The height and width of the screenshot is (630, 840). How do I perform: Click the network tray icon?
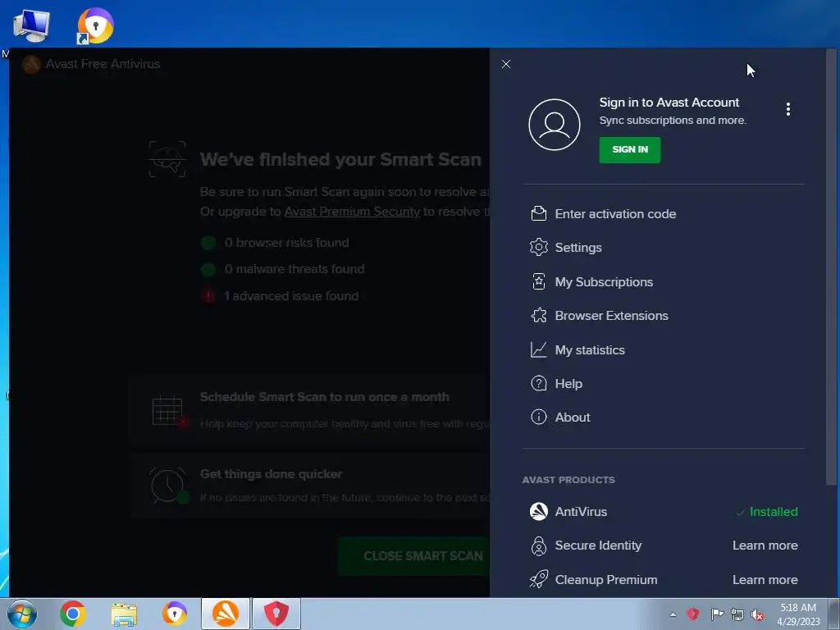click(737, 614)
